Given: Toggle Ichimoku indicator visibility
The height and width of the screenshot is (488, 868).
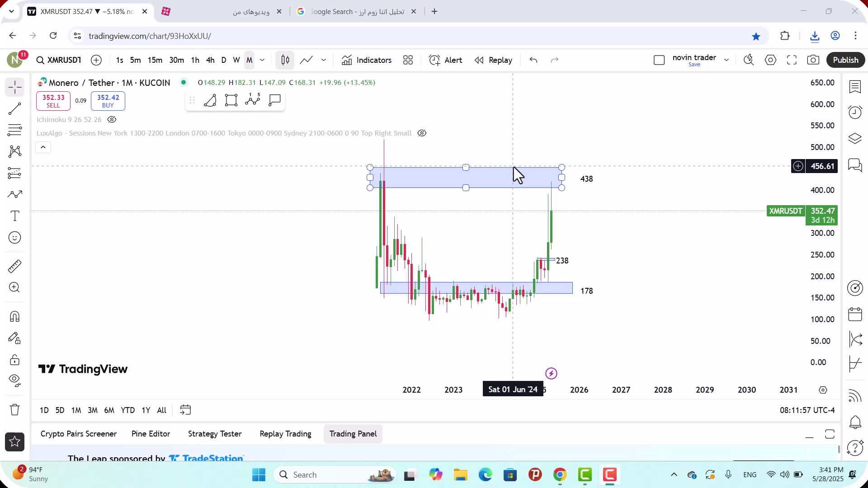Looking at the screenshot, I should [112, 120].
